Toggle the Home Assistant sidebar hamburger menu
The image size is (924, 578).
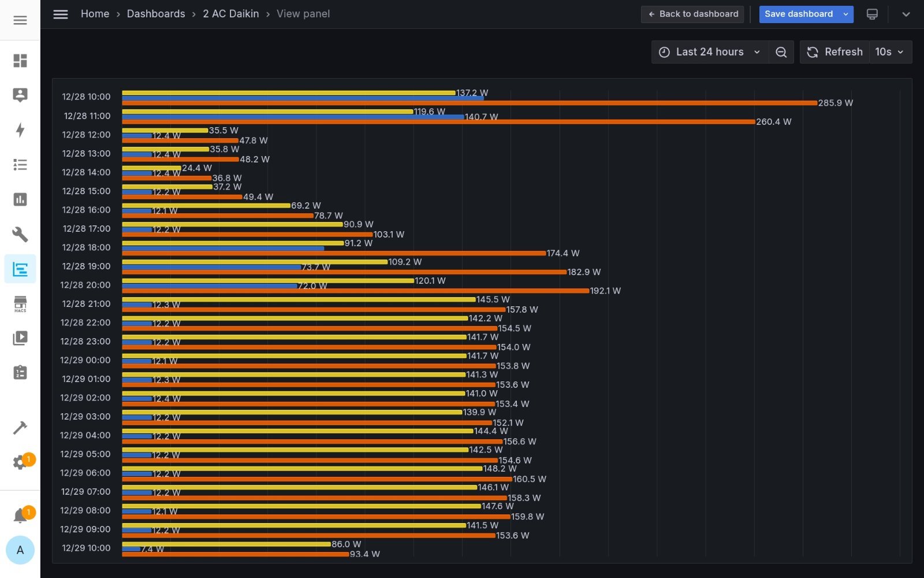click(x=20, y=20)
